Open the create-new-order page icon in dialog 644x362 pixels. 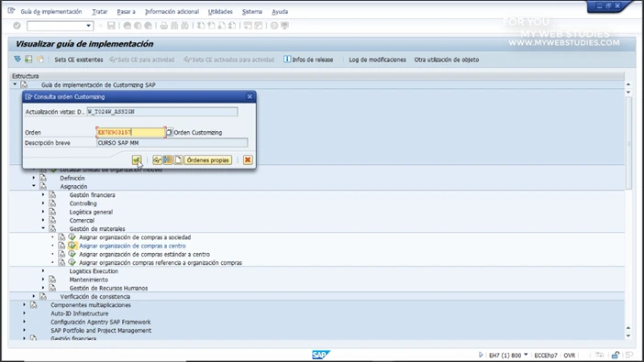(178, 159)
